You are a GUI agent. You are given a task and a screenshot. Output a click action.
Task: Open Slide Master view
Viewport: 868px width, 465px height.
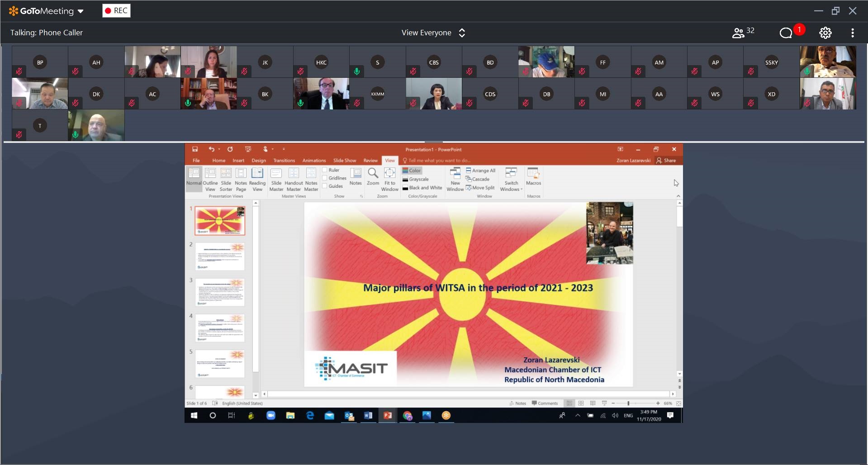coord(276,180)
